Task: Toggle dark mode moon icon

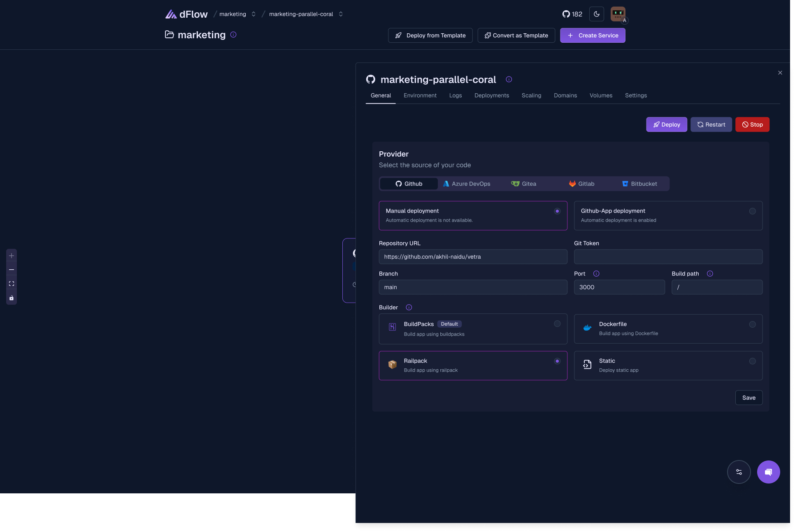Action: coord(596,14)
